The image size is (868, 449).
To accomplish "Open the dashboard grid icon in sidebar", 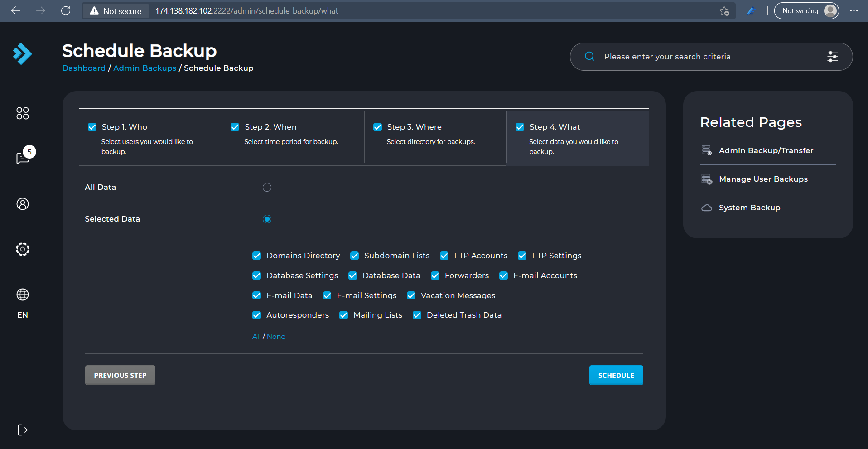I will click(x=23, y=113).
